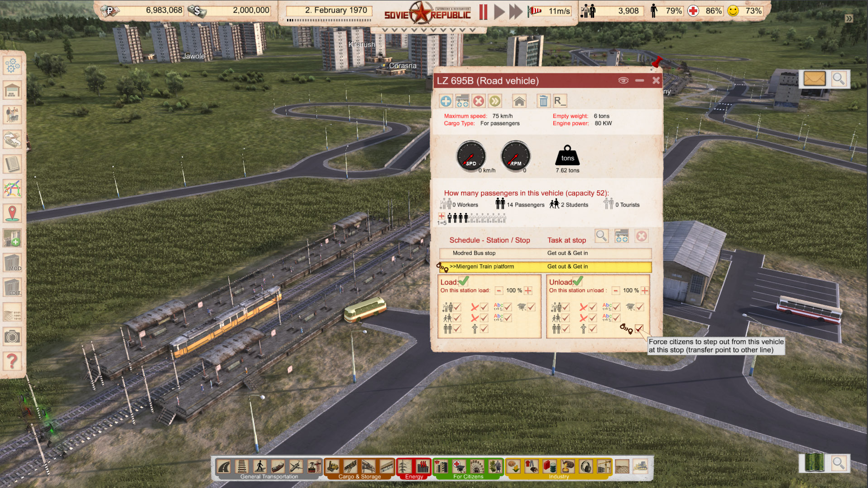
Task: Select the railway tracks build icon
Action: pyautogui.click(x=242, y=466)
